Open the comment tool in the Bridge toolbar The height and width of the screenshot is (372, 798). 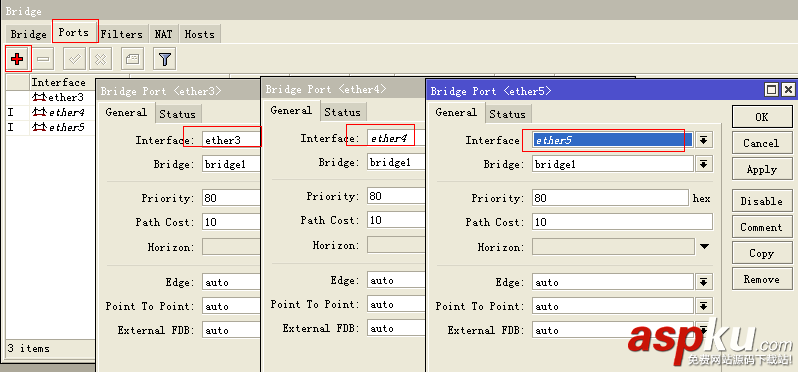(132, 59)
